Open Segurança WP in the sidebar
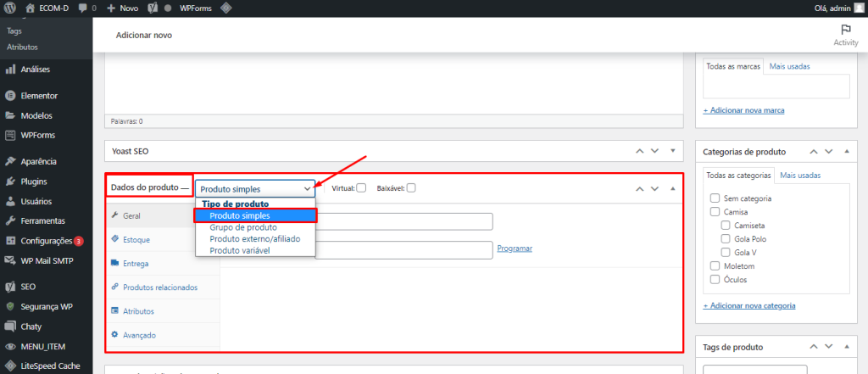 [47, 306]
